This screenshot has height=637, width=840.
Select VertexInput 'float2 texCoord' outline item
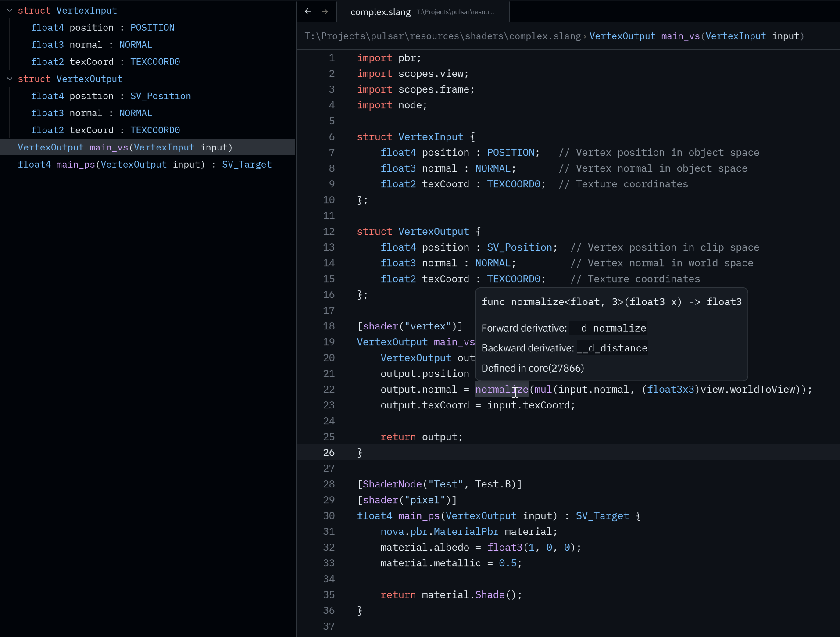point(105,61)
